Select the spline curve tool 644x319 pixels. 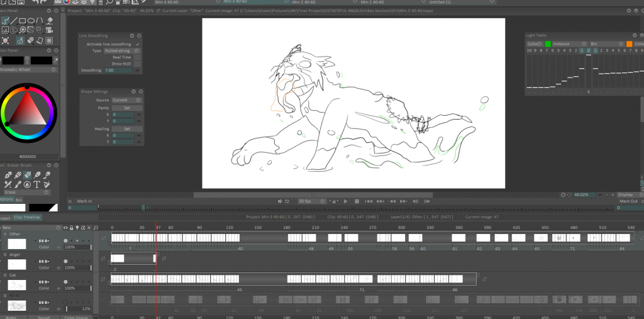click(40, 21)
